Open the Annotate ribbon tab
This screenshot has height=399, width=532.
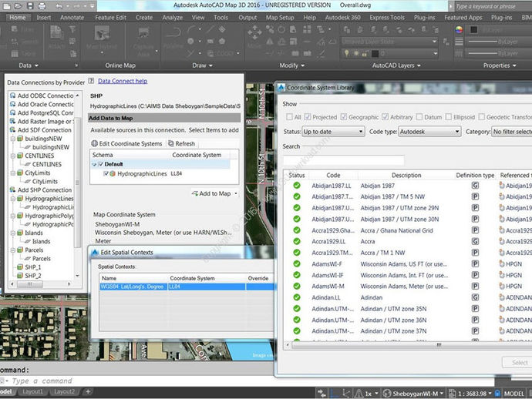pos(72,17)
